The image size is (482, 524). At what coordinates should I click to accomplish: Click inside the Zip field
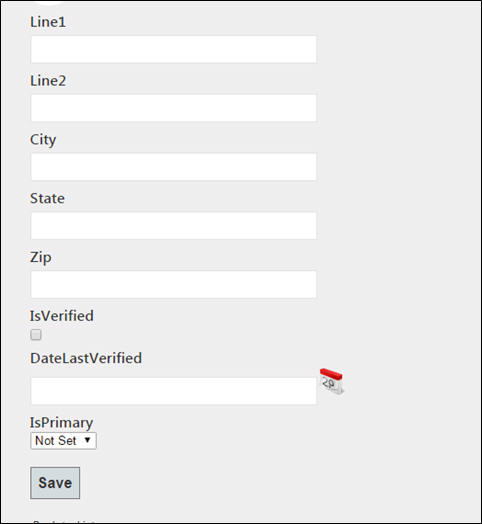(173, 284)
